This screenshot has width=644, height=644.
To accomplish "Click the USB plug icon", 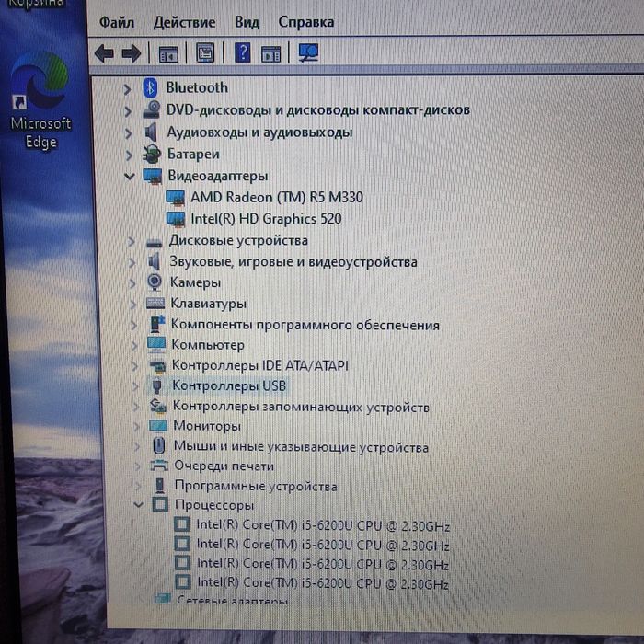I will click(x=156, y=386).
